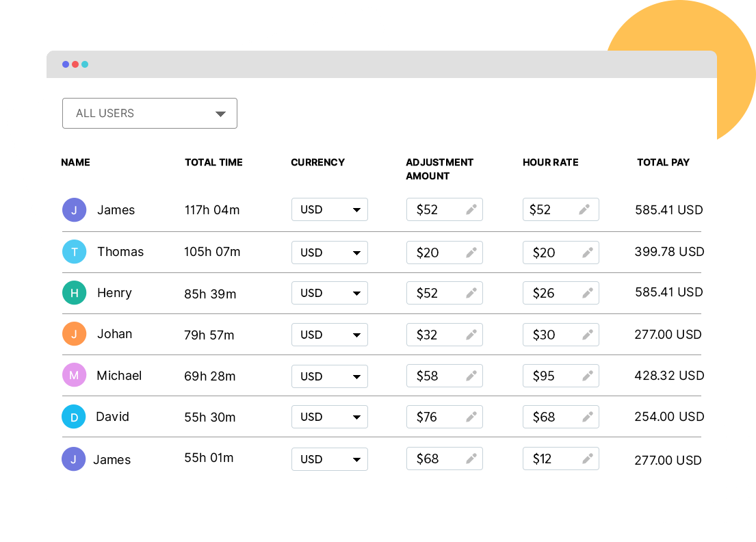Edit bottom James's hour rate pencil icon

tap(588, 459)
